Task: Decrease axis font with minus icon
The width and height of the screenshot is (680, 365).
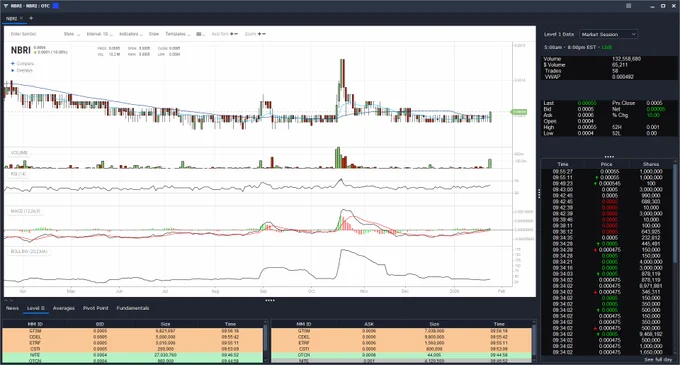Action: coord(236,34)
